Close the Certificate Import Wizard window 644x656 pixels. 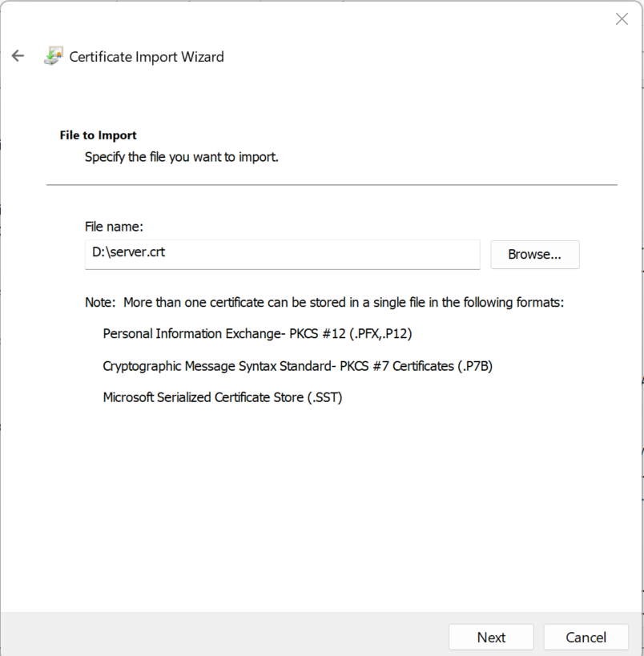(622, 19)
